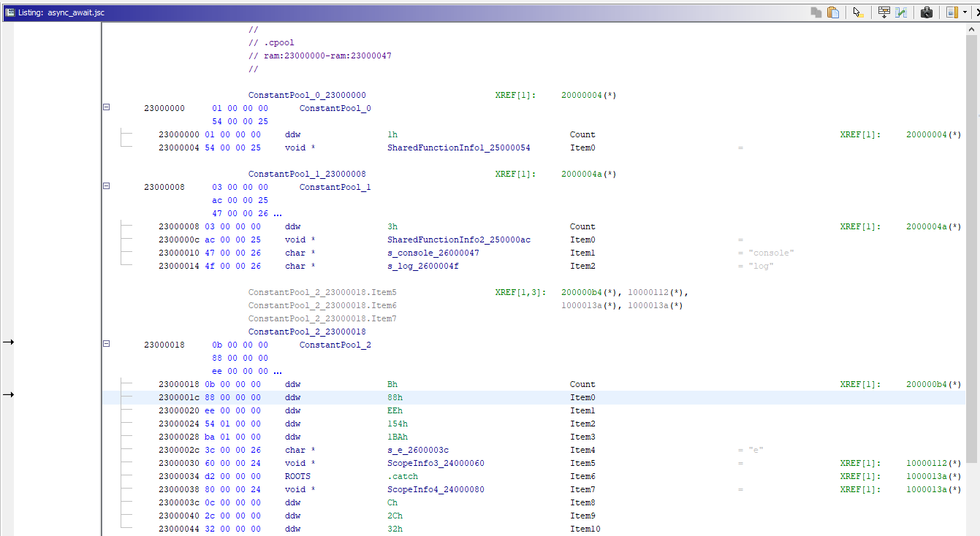Image resolution: width=980 pixels, height=536 pixels.
Task: Click the margin arrow beside Item0 row
Action: 8,395
